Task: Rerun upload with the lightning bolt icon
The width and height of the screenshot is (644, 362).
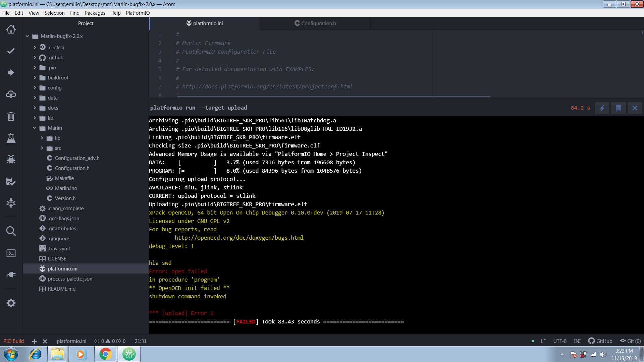Action: (602, 108)
